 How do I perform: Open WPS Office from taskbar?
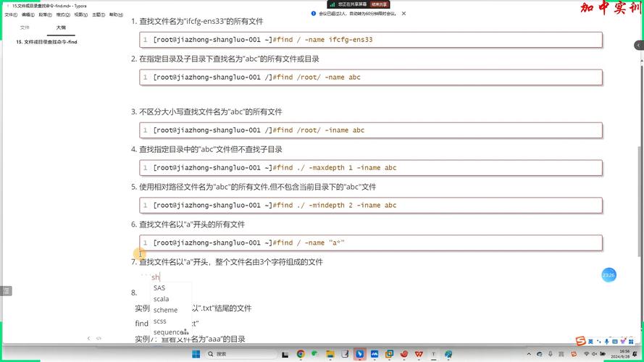[419, 354]
